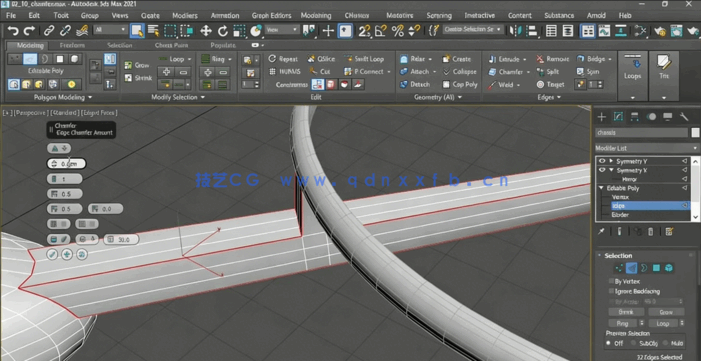Viewport: 701px width, 361px height.
Task: Activate the Select and Rotate tool
Action: (223, 31)
